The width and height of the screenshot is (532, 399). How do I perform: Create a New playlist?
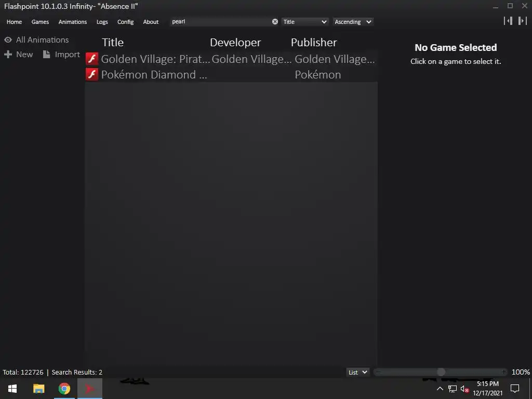pos(24,54)
